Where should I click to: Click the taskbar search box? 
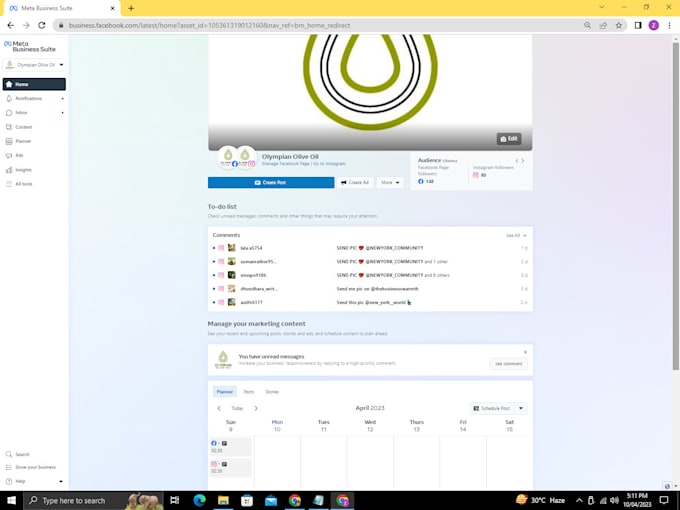93,500
